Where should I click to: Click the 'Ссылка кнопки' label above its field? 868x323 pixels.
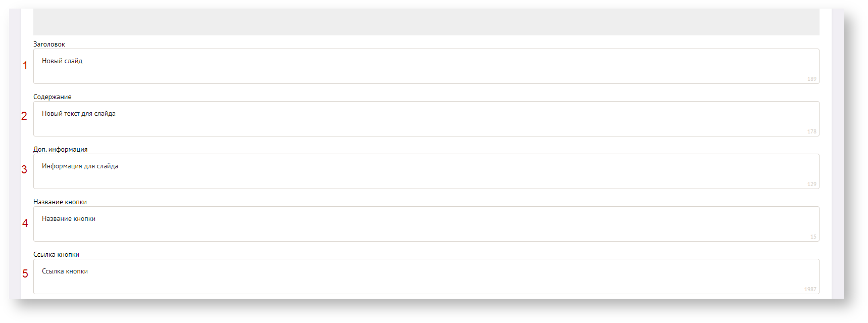pyautogui.click(x=57, y=255)
